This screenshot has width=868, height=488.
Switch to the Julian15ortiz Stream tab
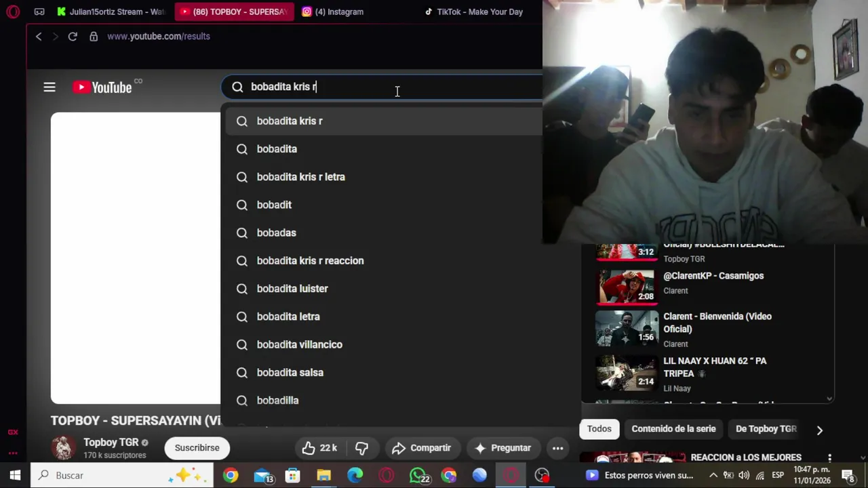(112, 12)
